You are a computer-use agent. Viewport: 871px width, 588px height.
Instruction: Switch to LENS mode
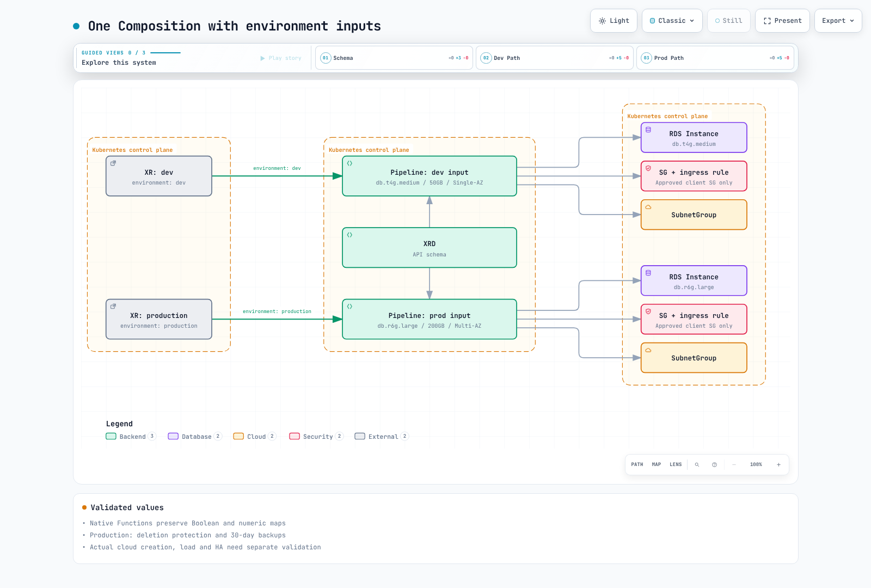pos(676,464)
